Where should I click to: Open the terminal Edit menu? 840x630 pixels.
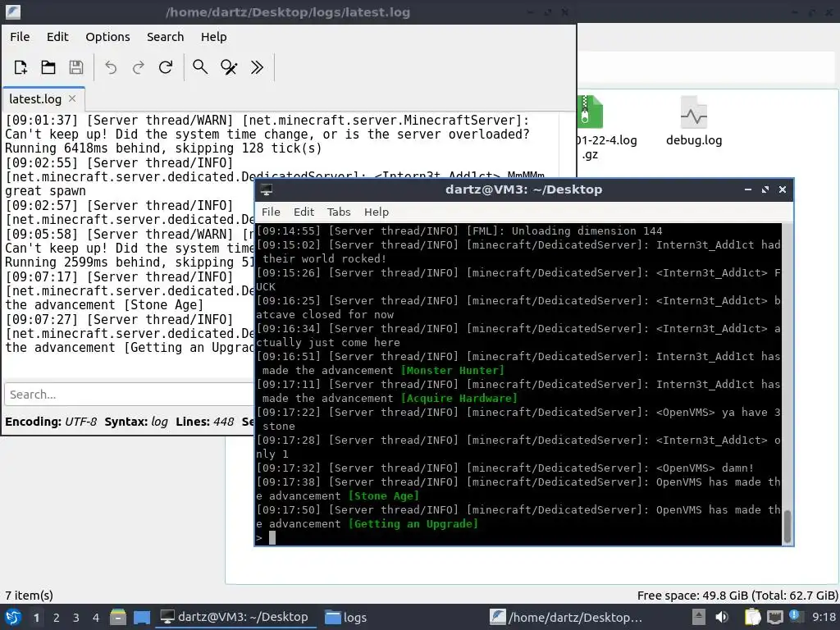coord(304,212)
